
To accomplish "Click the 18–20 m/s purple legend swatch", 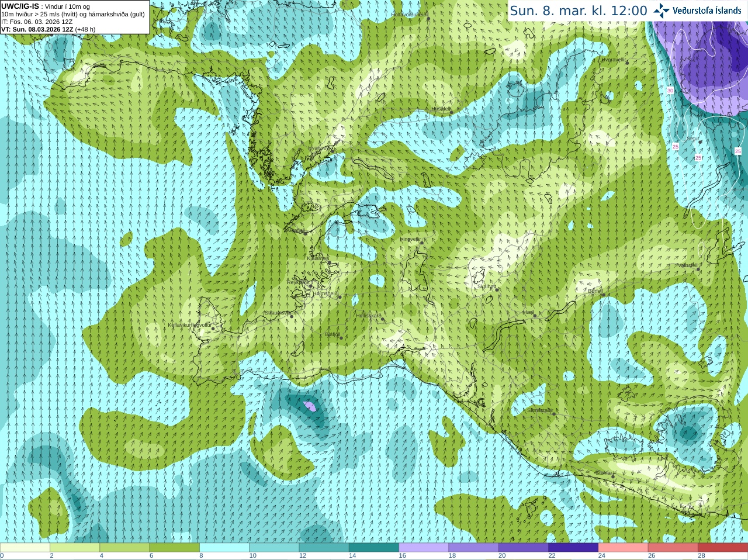I will [x=473, y=548].
